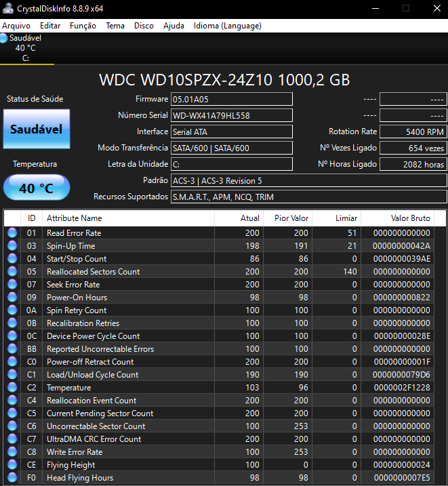This screenshot has height=486, width=448.
Task: Click the Firmware field 05.01A05
Action: pyautogui.click(x=232, y=99)
